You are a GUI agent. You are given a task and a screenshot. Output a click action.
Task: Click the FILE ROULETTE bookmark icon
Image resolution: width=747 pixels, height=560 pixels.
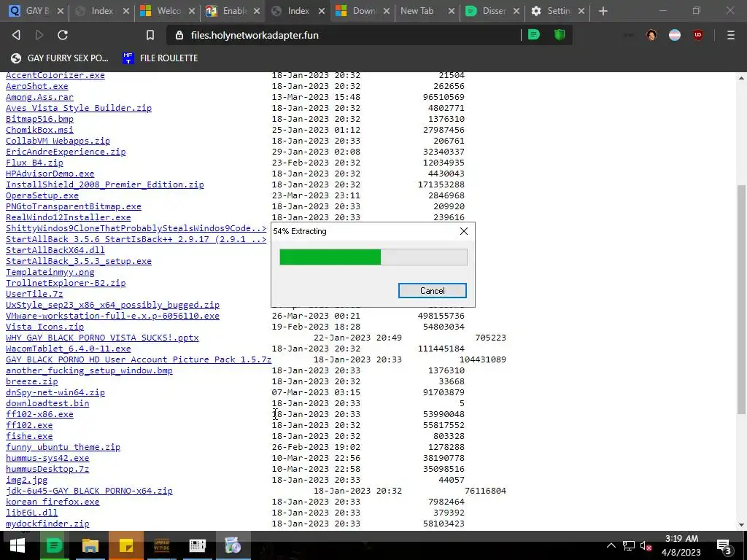pyautogui.click(x=128, y=58)
